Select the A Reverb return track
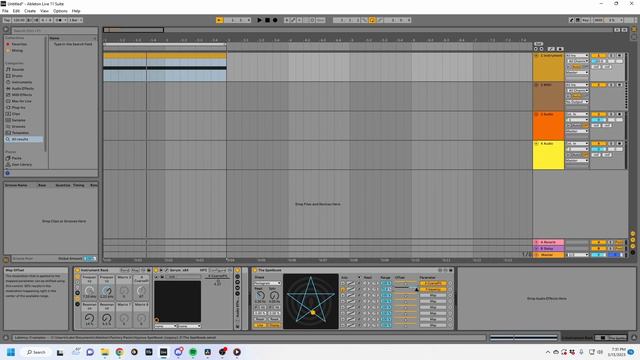Screen dimensions: 640x360 (548, 242)
